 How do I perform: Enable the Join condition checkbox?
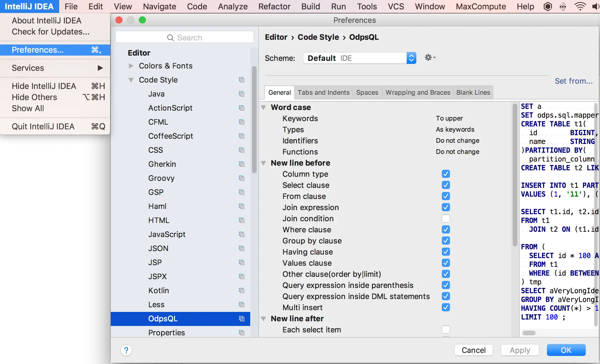[446, 218]
